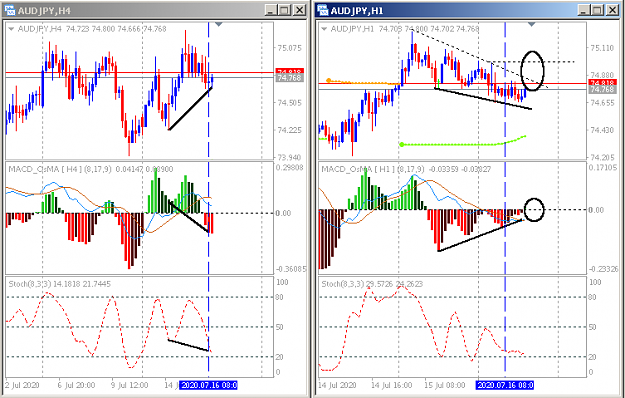Click the chart shift marker in H4 window

pos(218,24)
